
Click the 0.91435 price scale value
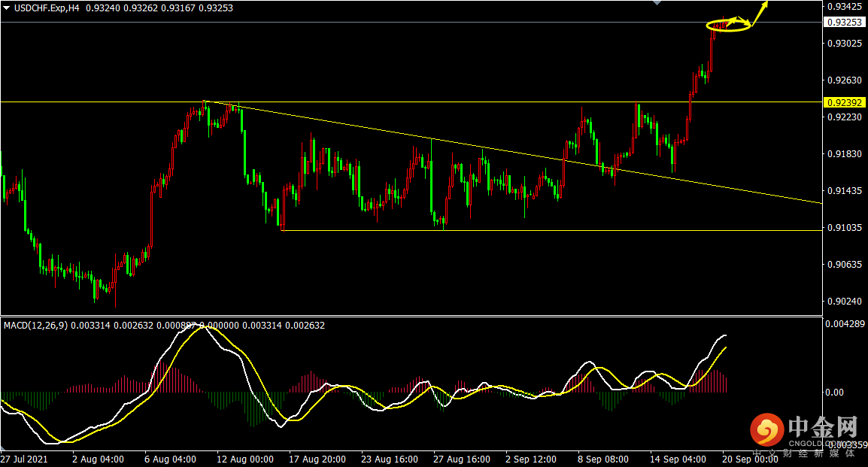844,191
